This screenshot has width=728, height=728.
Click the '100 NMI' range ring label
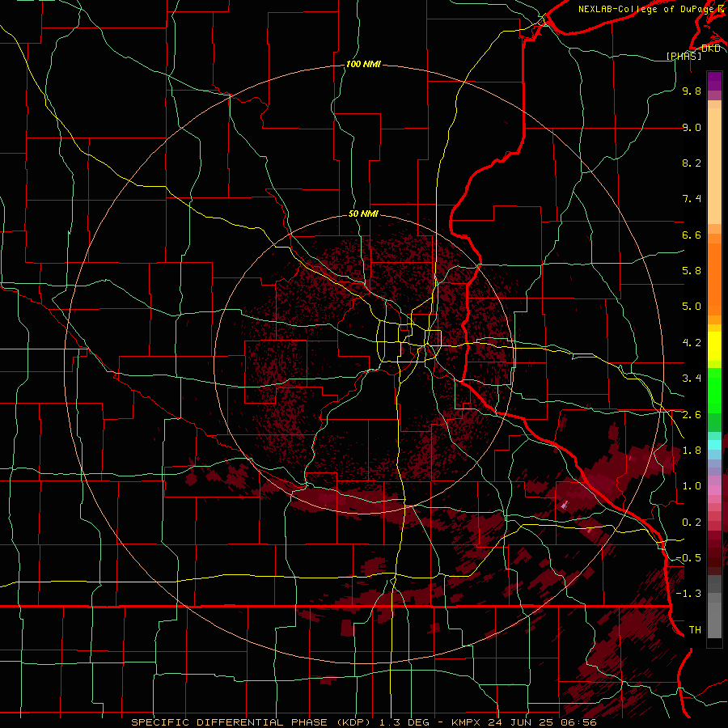pos(363,64)
